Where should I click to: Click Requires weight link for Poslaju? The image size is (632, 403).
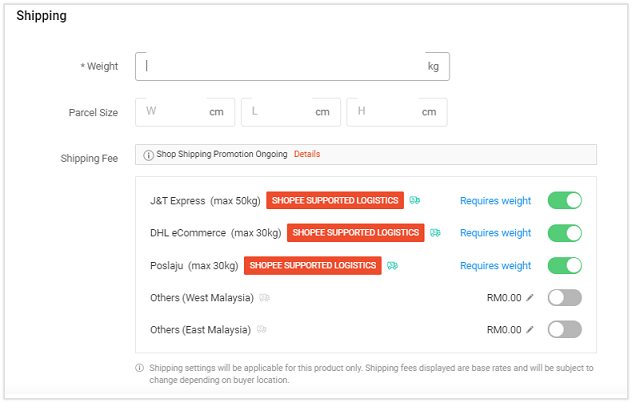pyautogui.click(x=495, y=266)
